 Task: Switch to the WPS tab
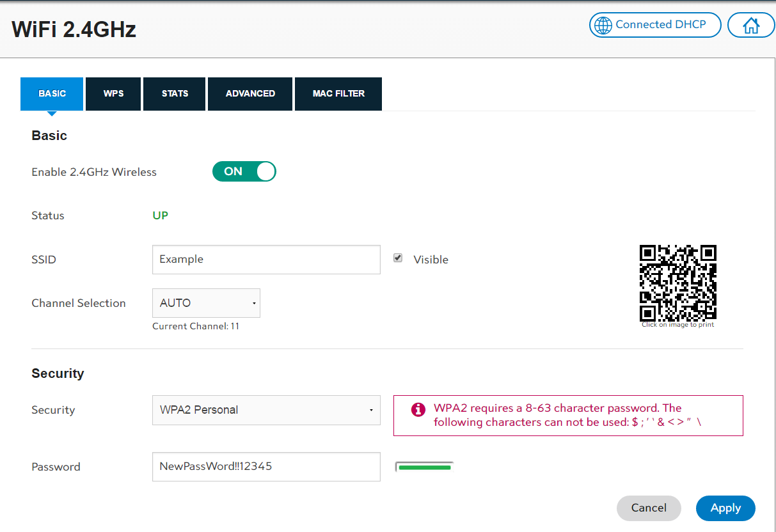(113, 93)
